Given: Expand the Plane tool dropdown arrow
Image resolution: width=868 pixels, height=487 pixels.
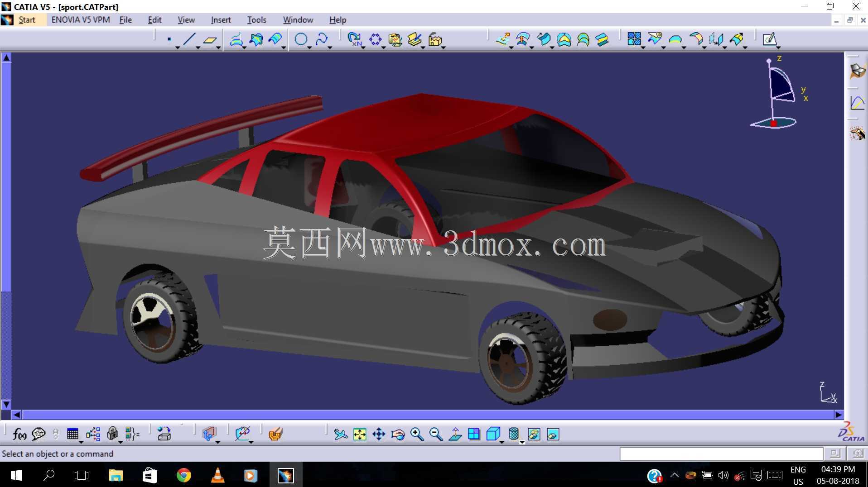Looking at the screenshot, I should pyautogui.click(x=218, y=48).
